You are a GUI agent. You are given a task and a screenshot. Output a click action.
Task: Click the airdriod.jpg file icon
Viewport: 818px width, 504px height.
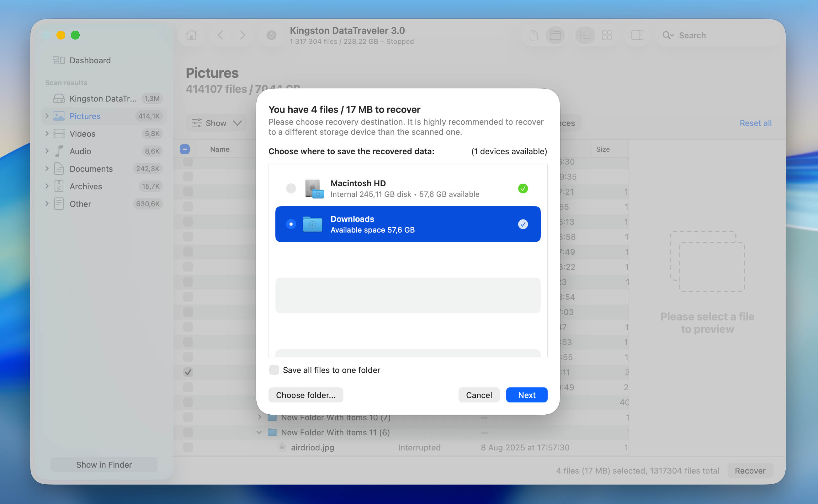[282, 447]
